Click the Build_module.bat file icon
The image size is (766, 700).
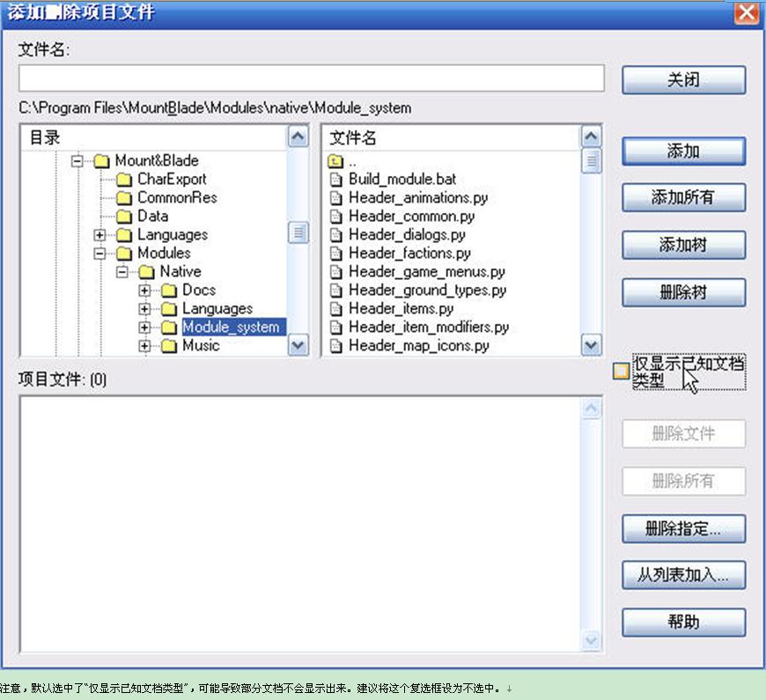point(335,179)
